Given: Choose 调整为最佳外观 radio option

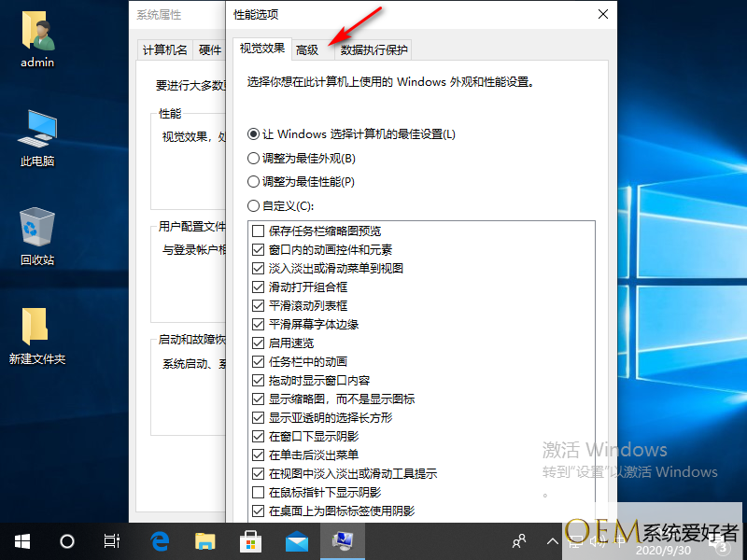Looking at the screenshot, I should click(253, 158).
